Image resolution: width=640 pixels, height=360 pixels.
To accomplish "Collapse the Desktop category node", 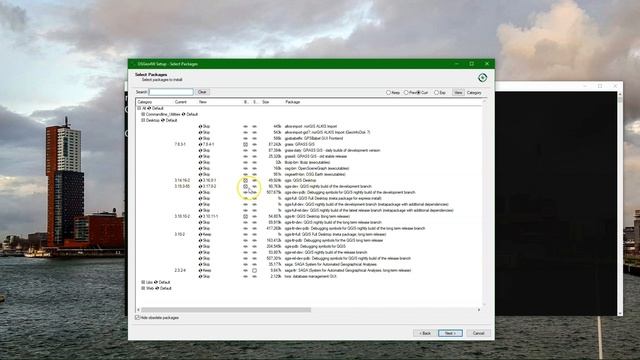I will [x=143, y=120].
